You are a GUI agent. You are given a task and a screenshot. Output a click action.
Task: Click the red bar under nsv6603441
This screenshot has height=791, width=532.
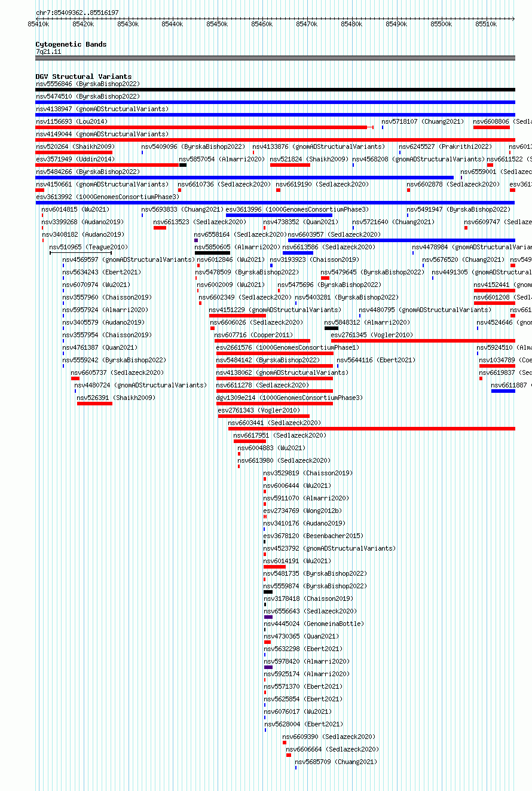click(371, 429)
